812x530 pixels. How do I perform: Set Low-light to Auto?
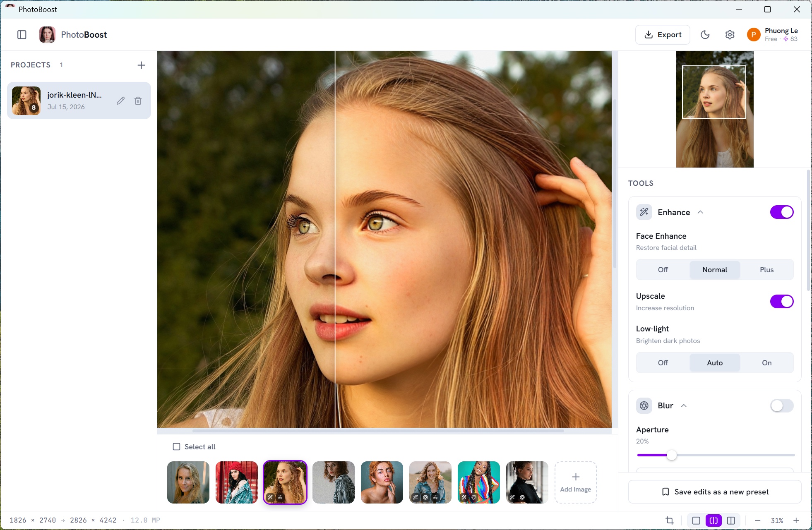pos(715,363)
